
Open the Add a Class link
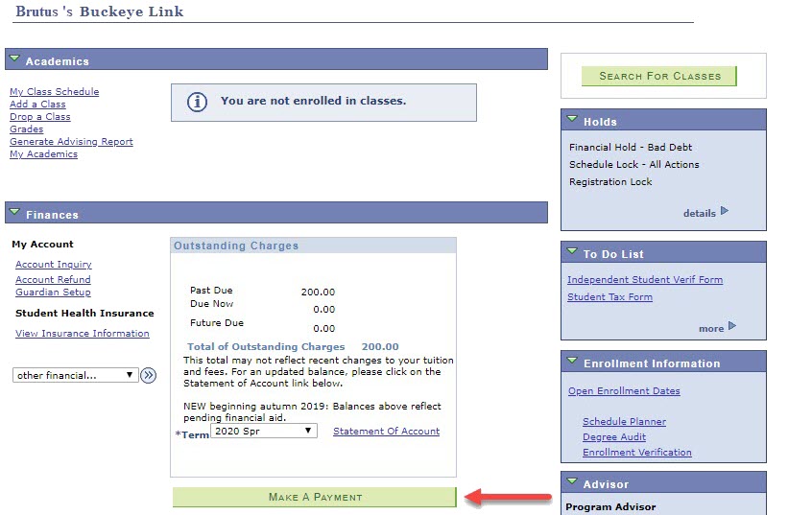click(x=37, y=104)
